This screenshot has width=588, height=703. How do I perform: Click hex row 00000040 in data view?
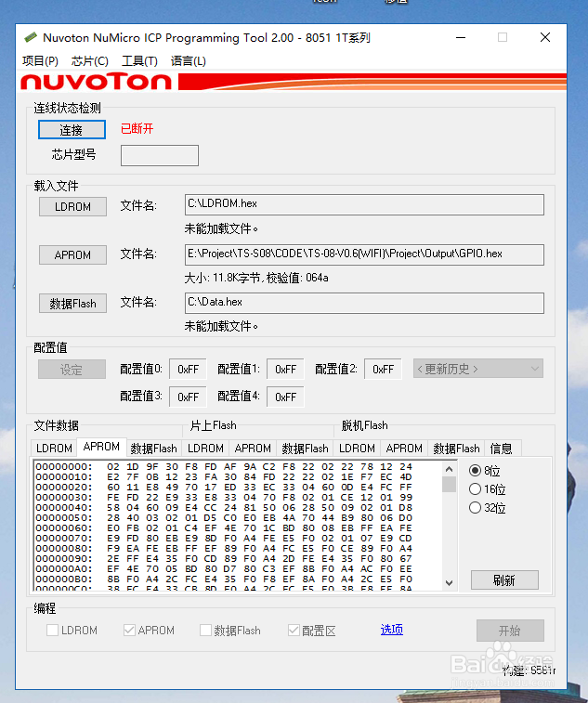(223, 508)
